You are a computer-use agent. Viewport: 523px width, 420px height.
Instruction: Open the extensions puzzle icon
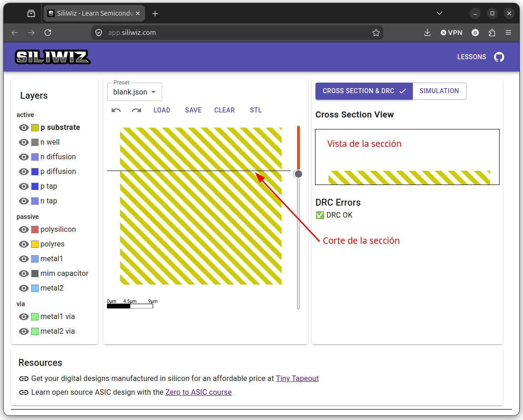pos(492,33)
